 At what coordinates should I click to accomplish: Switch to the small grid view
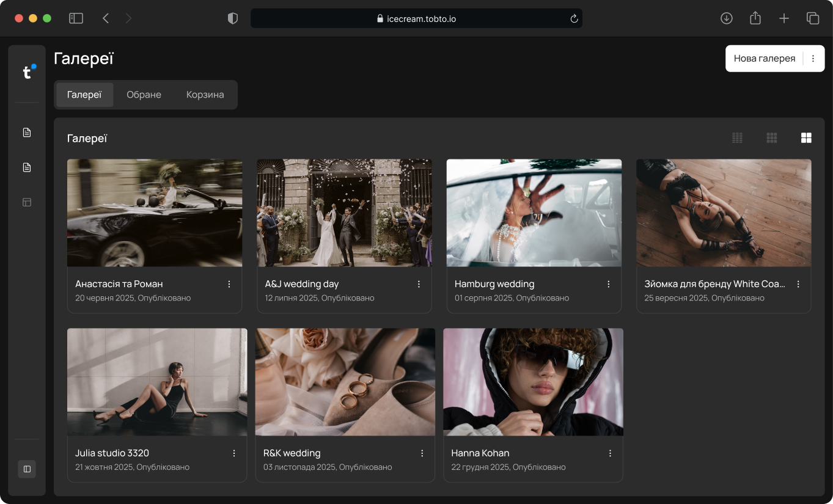(x=737, y=138)
